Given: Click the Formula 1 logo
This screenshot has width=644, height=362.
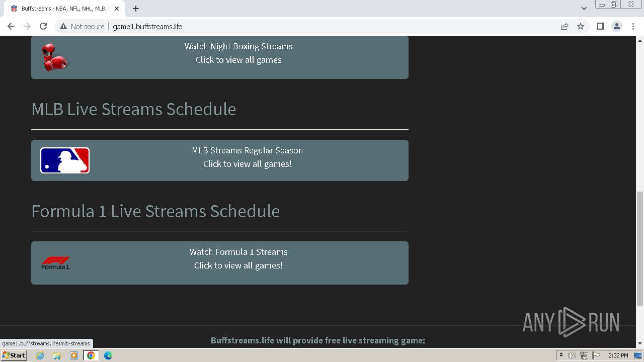Looking at the screenshot, I should pos(55,263).
